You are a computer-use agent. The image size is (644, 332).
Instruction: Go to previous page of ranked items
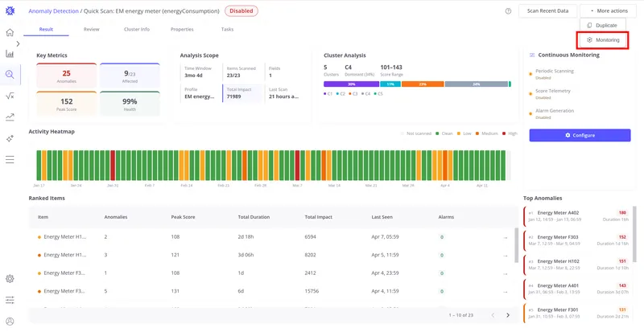click(493, 315)
